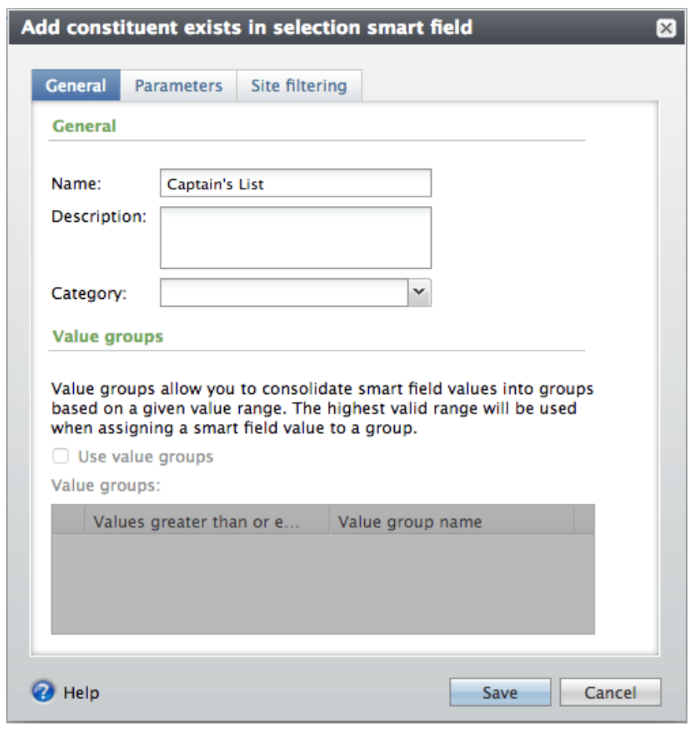The image size is (700, 736).
Task: Select the General tab
Action: point(76,86)
